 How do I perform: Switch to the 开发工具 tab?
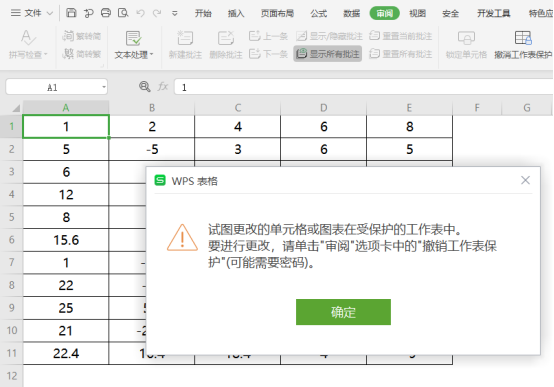click(x=494, y=13)
